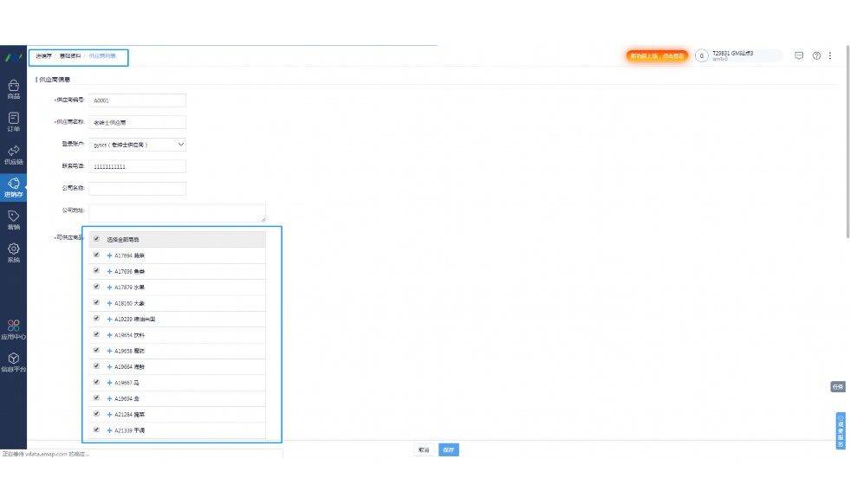Click the help question mark icon
This screenshot has width=850, height=504.
click(816, 55)
